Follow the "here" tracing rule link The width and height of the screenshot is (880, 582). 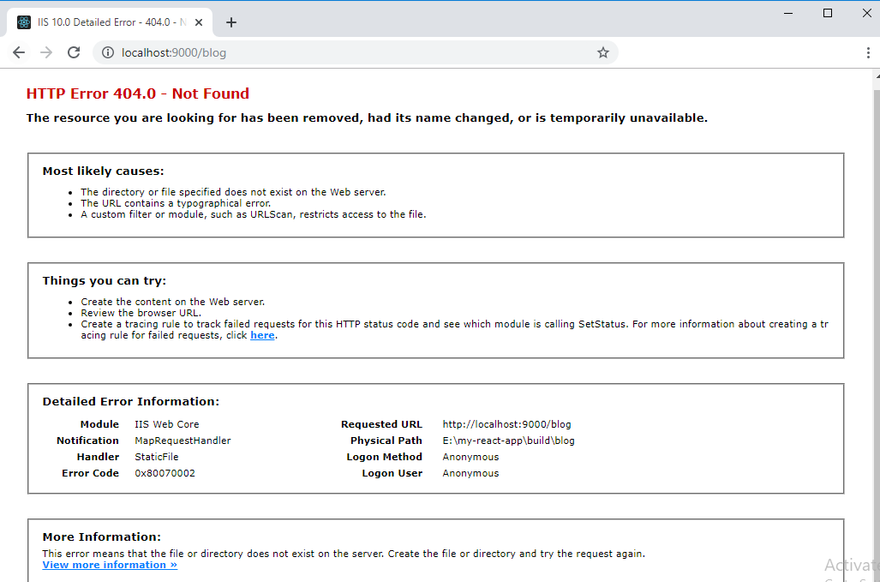[x=262, y=336]
